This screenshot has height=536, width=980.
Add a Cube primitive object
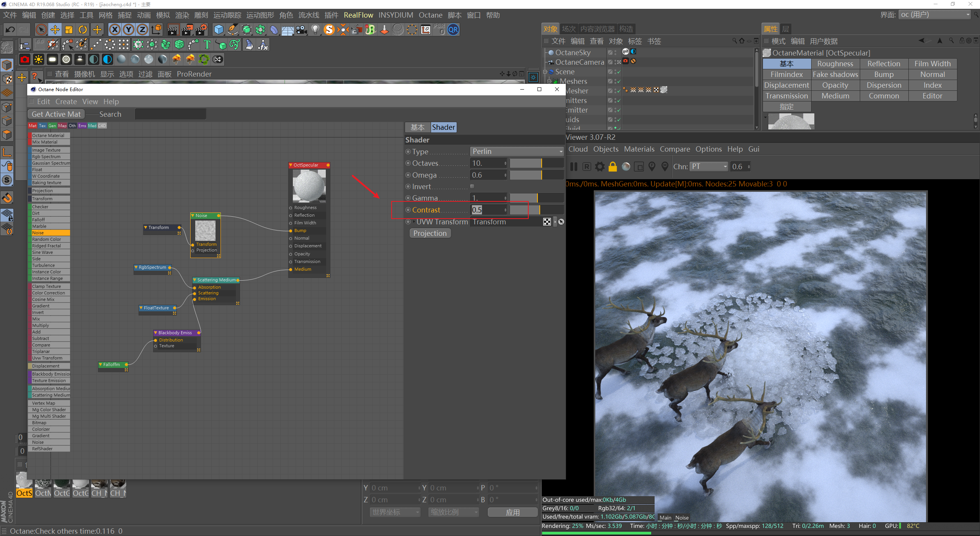[x=219, y=29]
